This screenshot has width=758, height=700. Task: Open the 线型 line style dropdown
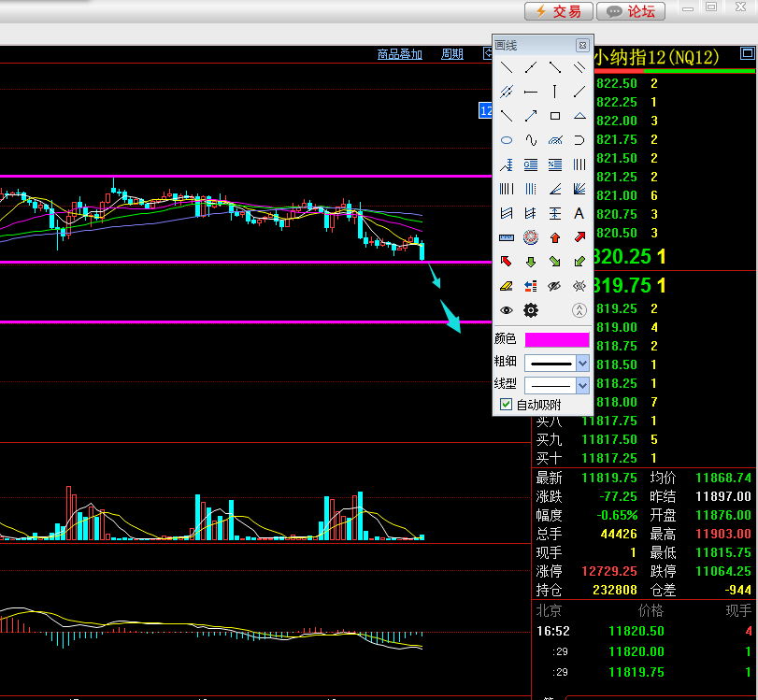[583, 384]
